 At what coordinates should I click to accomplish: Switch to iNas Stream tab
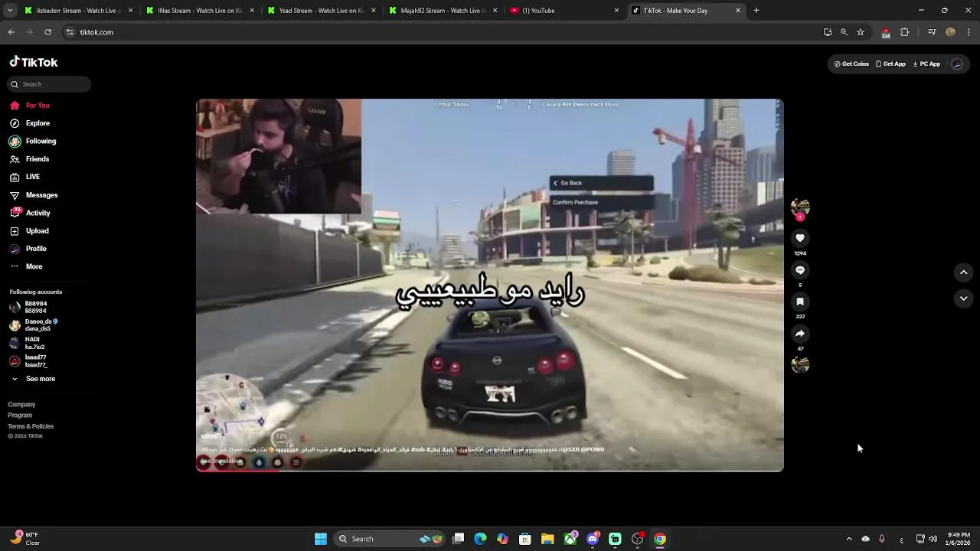tap(198, 11)
